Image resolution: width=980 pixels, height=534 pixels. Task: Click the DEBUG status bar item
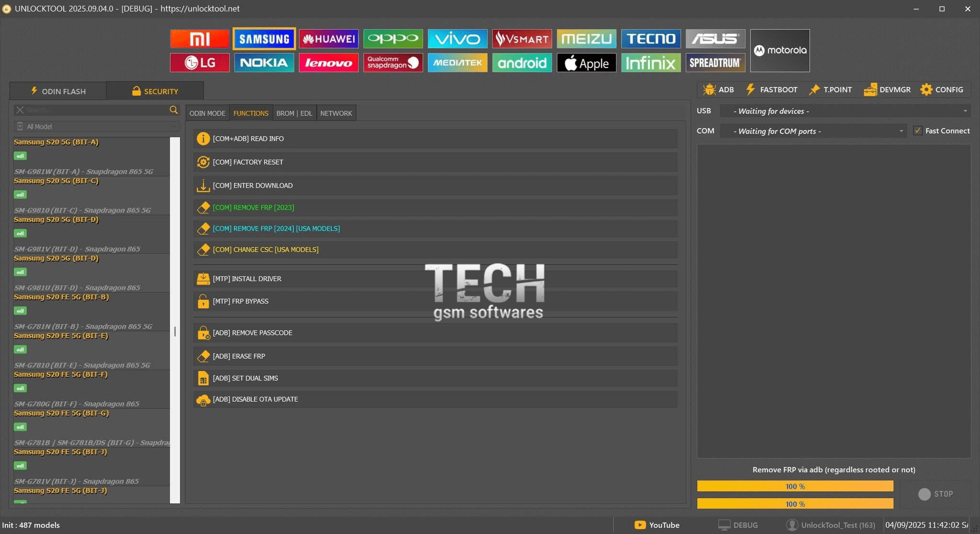coord(738,525)
